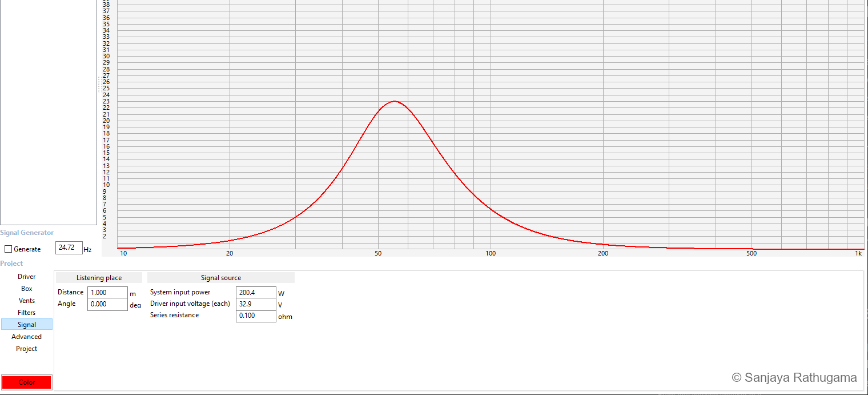868x395 pixels.
Task: Click the peak of the red curve
Action: [x=395, y=101]
